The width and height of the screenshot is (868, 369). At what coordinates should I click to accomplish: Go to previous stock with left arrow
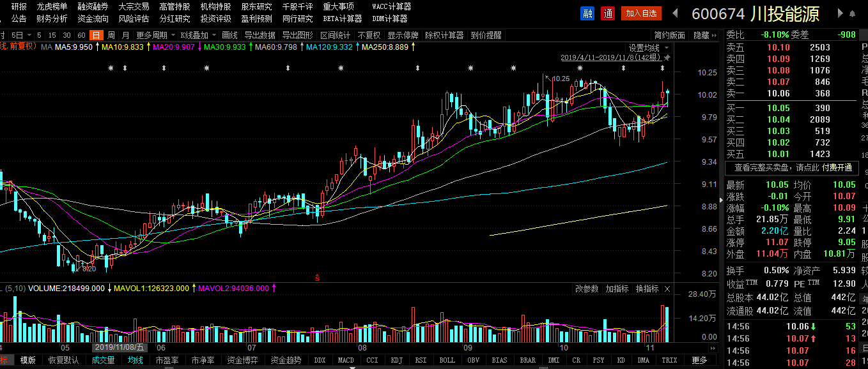674,13
